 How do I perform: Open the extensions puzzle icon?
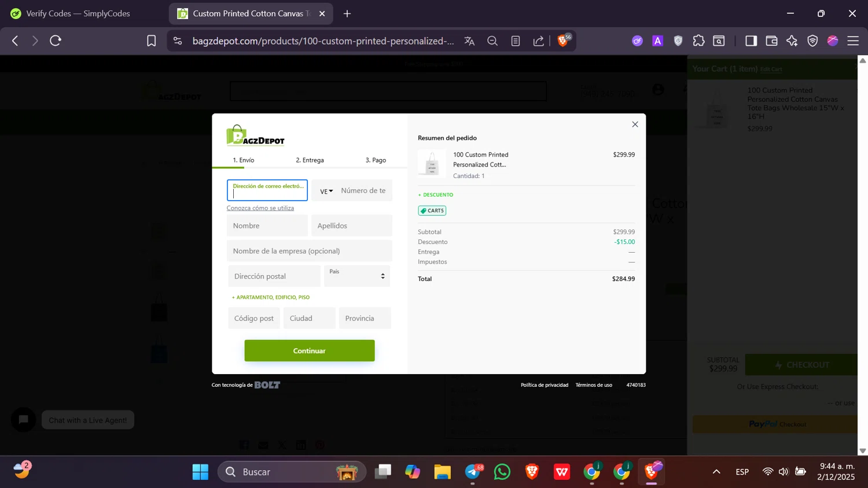pyautogui.click(x=698, y=41)
